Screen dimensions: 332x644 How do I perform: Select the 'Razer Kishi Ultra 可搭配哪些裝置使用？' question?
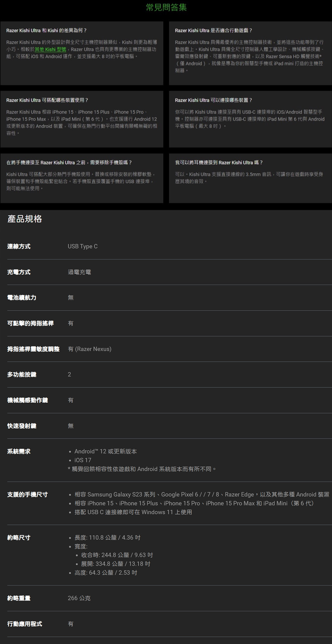pos(47,100)
